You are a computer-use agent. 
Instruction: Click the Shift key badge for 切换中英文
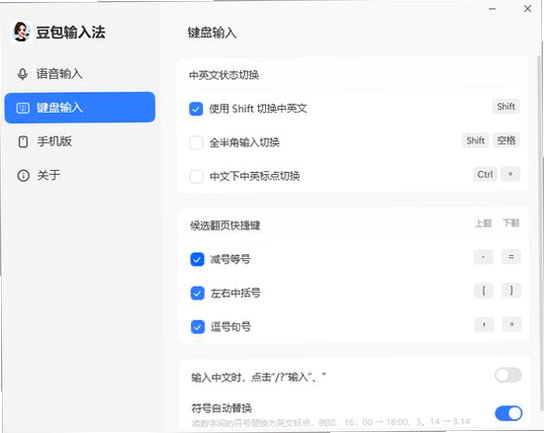pos(506,107)
